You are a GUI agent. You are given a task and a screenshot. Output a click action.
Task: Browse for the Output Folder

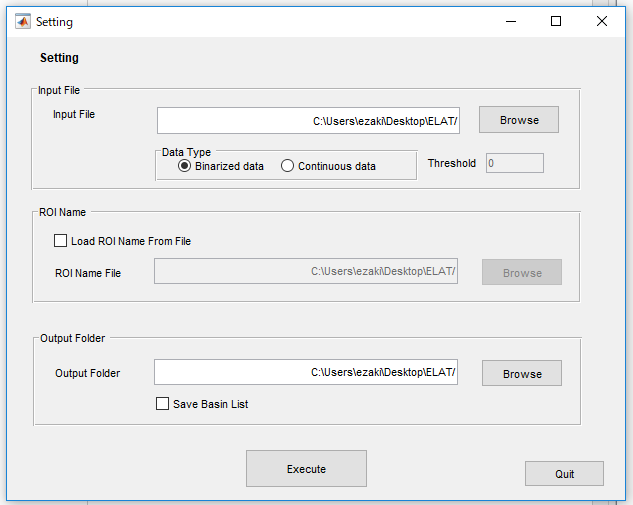coord(522,373)
